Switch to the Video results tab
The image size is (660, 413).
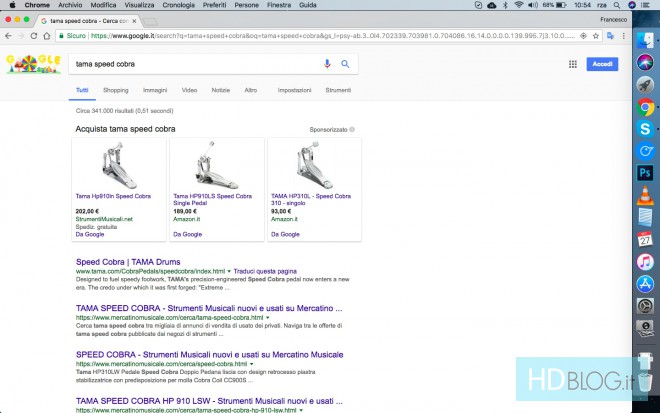(x=189, y=90)
